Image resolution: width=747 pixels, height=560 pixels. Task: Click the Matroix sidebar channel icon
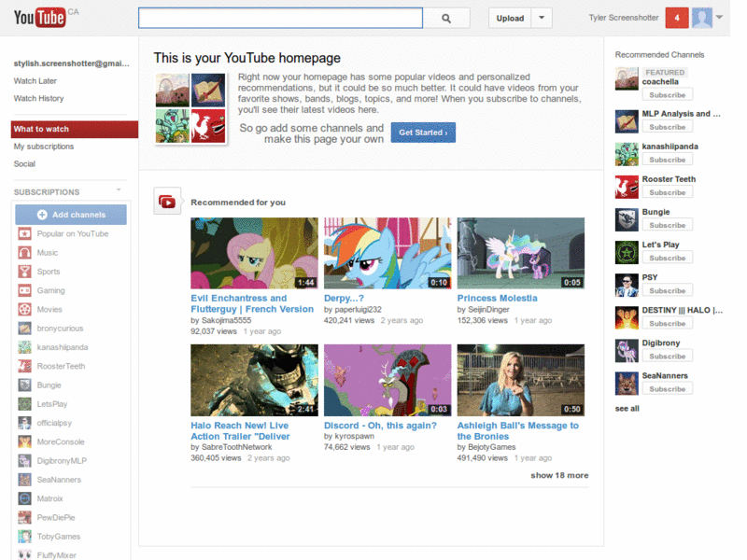(x=25, y=498)
